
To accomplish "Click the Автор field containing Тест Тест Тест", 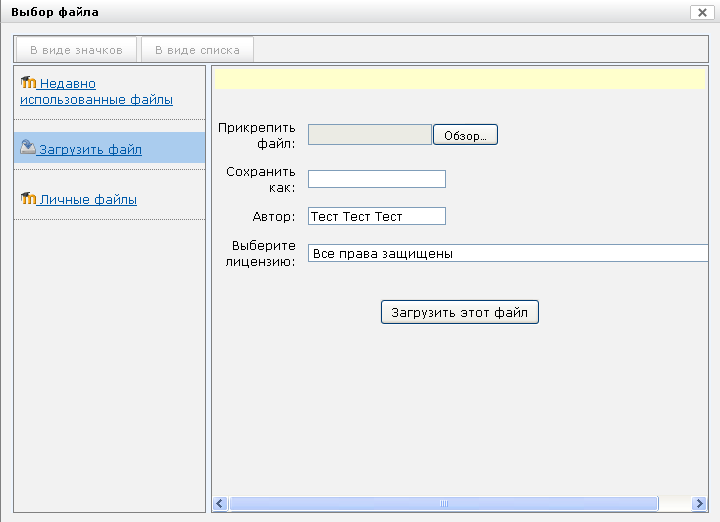I will [x=377, y=216].
